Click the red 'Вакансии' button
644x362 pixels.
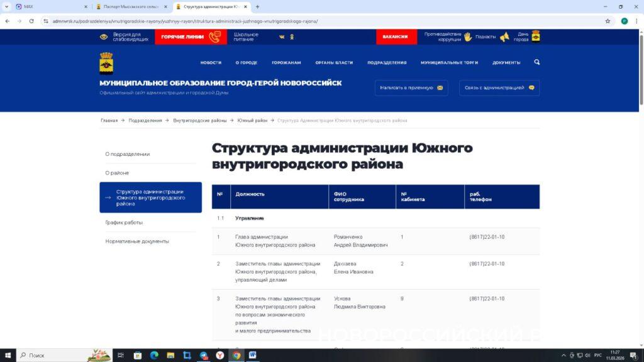click(396, 36)
